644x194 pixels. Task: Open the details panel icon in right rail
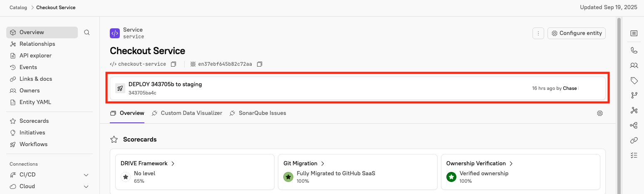[x=634, y=33]
